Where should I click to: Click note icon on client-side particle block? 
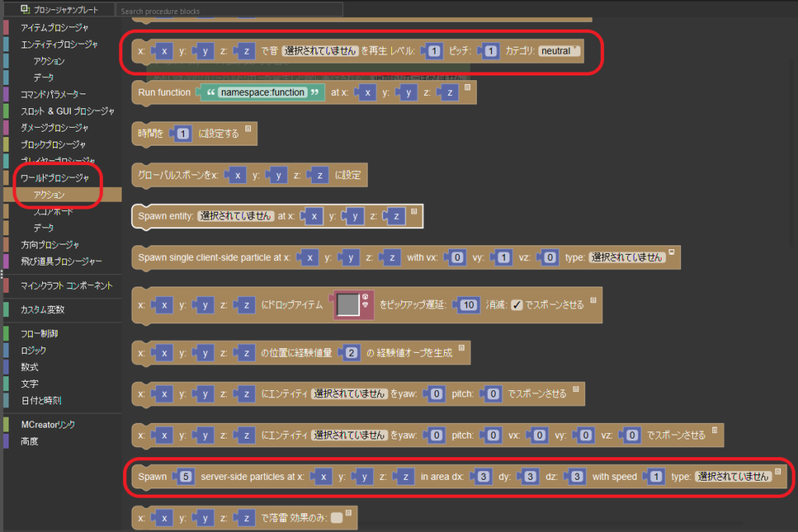coord(672,252)
